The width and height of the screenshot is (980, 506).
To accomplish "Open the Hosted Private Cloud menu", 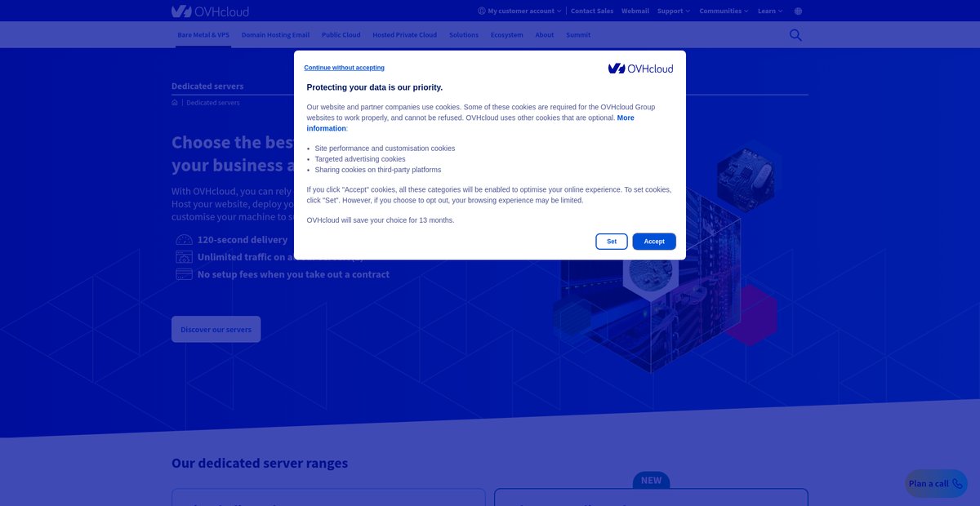I will (x=404, y=35).
